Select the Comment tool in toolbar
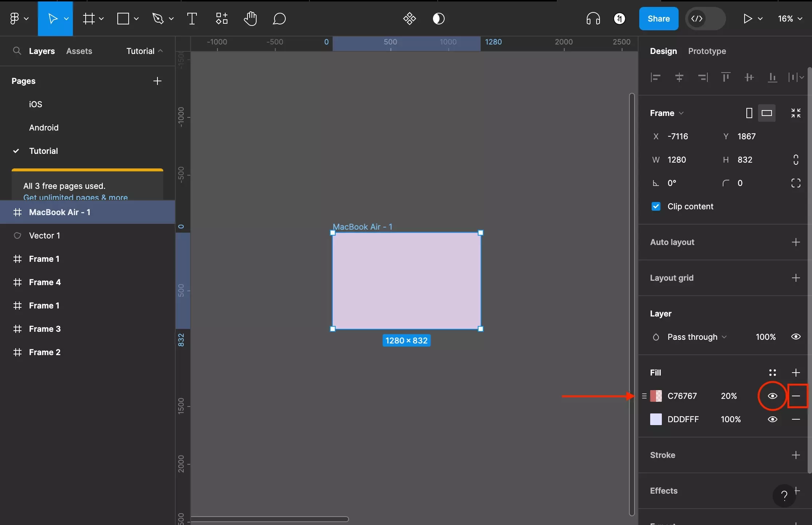This screenshot has height=525, width=812. point(278,18)
